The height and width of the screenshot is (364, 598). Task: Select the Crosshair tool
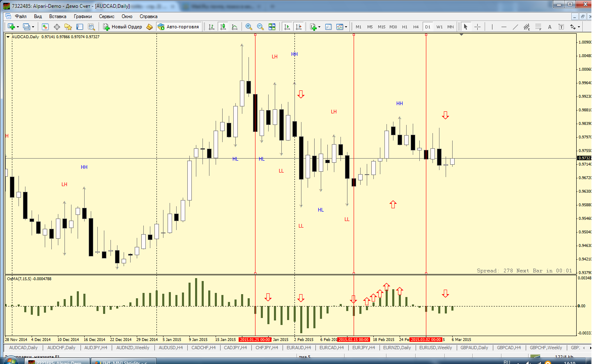(x=477, y=27)
